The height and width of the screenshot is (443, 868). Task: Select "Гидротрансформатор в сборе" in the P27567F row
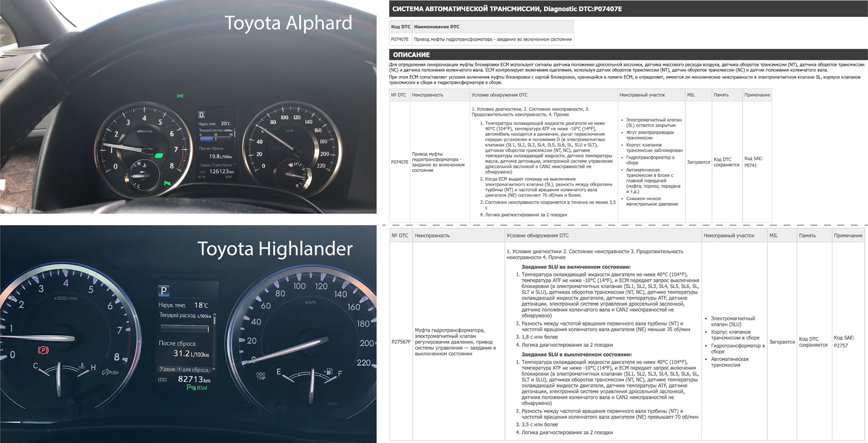(x=738, y=349)
